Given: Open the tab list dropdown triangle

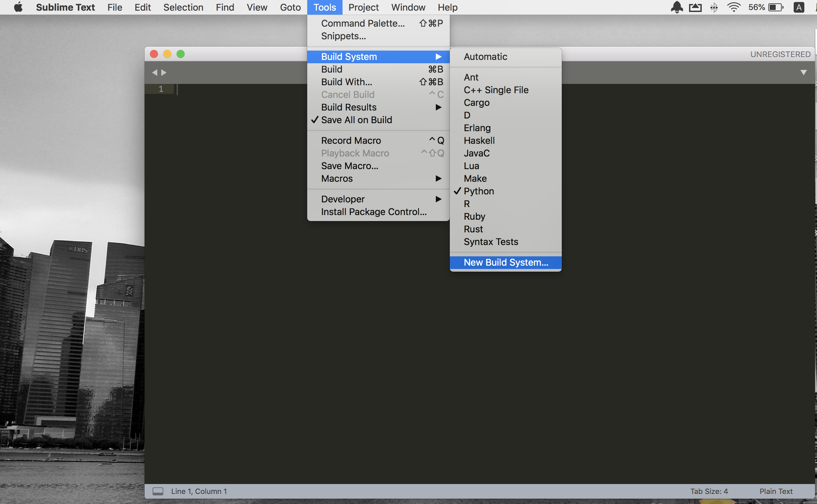Looking at the screenshot, I should click(x=803, y=72).
